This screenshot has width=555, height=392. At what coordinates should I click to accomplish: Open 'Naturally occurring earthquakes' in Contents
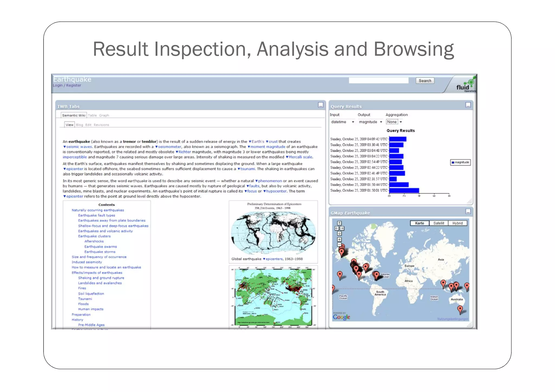point(98,210)
